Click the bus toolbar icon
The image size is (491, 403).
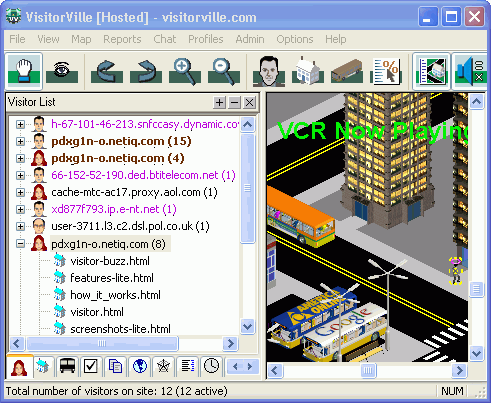(347, 71)
